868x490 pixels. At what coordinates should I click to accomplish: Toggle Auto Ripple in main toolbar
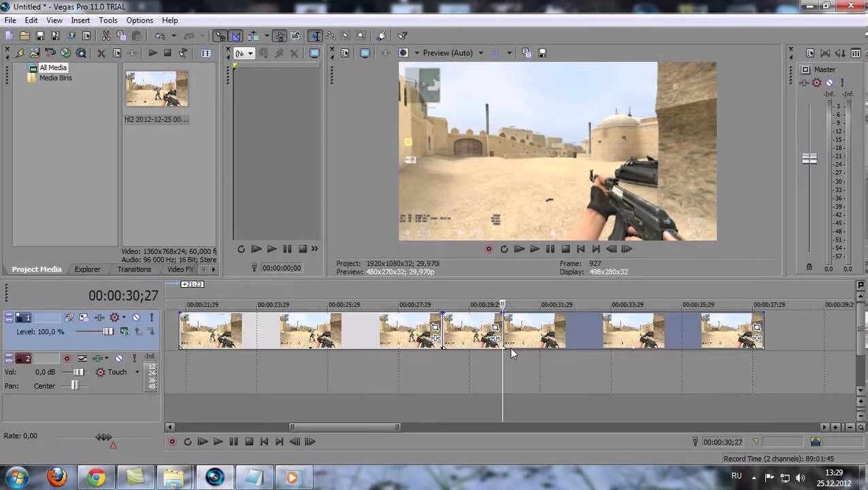pos(254,36)
